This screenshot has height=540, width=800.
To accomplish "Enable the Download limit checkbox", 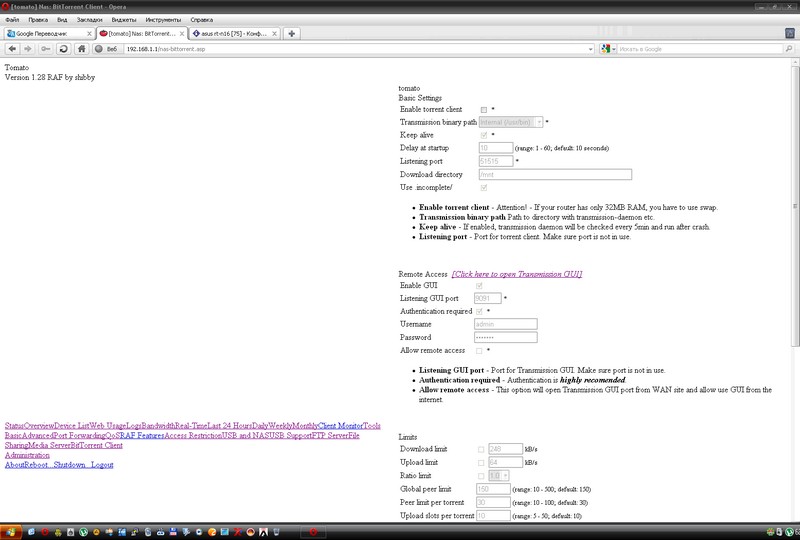I will (x=481, y=450).
